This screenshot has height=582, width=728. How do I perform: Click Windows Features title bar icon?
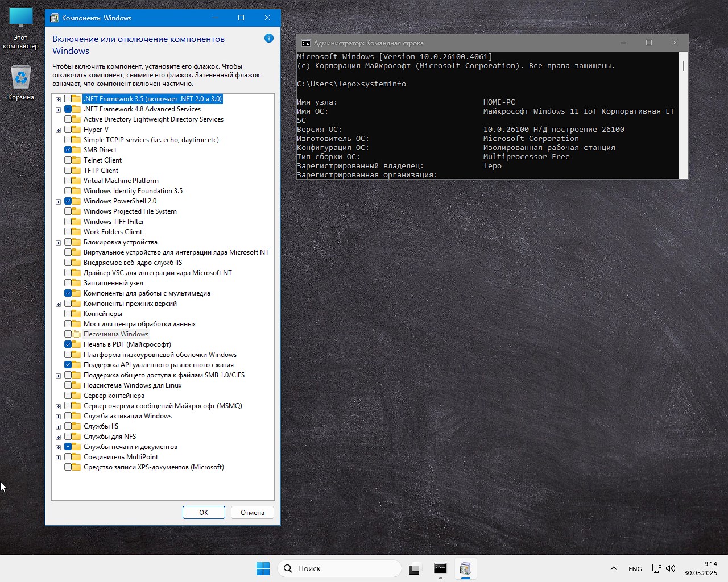click(x=55, y=18)
